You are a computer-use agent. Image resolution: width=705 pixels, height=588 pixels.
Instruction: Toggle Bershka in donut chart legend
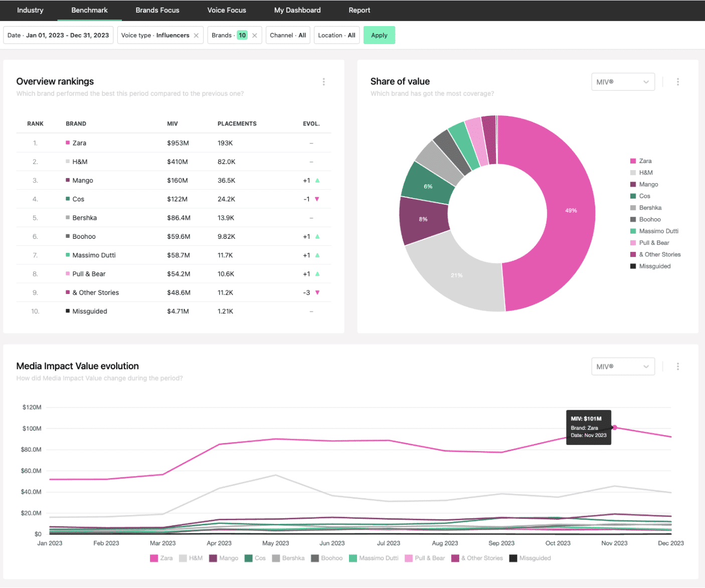[646, 208]
